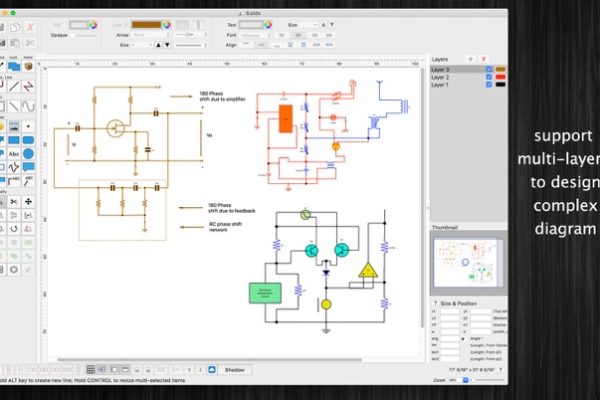Click the orange rectangle component in red circuit
This screenshot has width=600, height=400.
(x=285, y=119)
